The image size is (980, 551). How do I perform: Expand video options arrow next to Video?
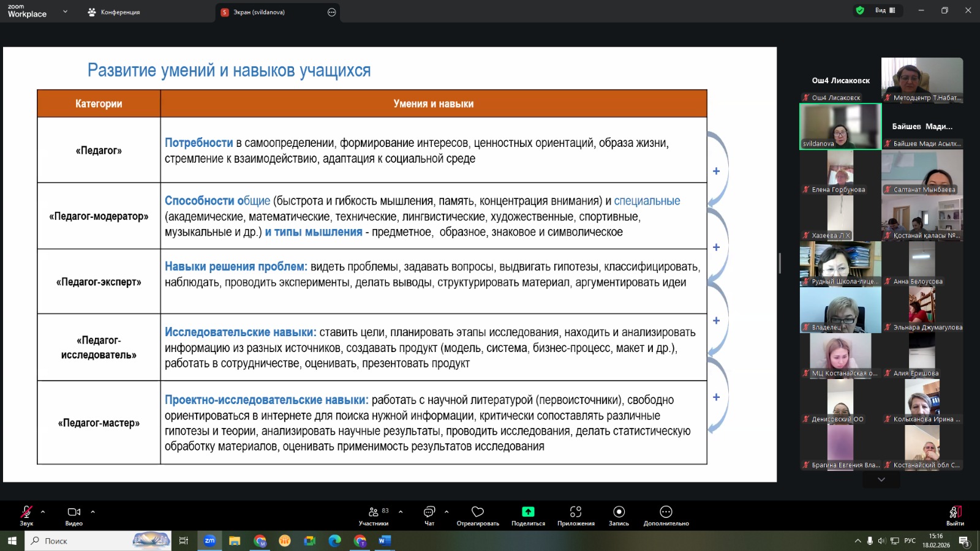[x=92, y=511]
